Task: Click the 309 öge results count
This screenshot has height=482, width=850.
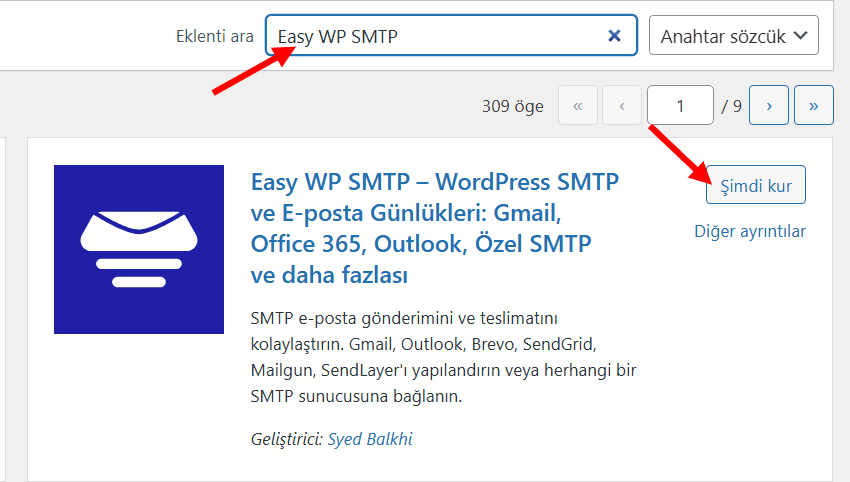Action: coord(513,106)
